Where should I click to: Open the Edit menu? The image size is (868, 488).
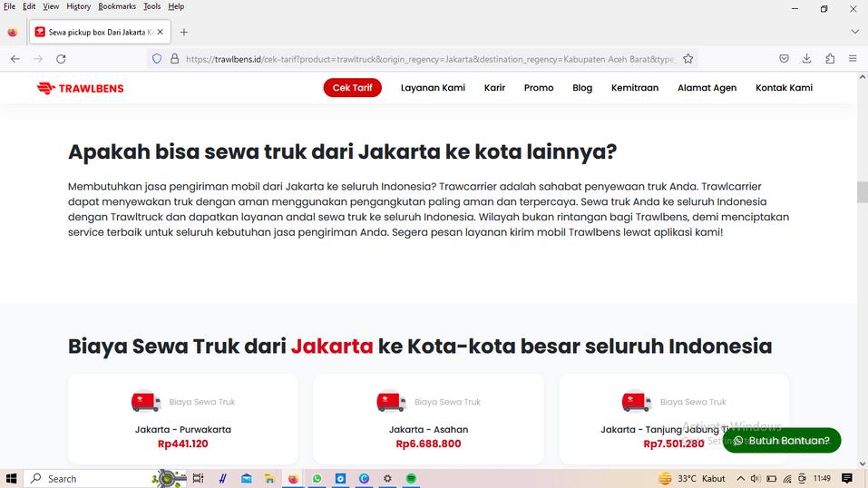point(29,6)
